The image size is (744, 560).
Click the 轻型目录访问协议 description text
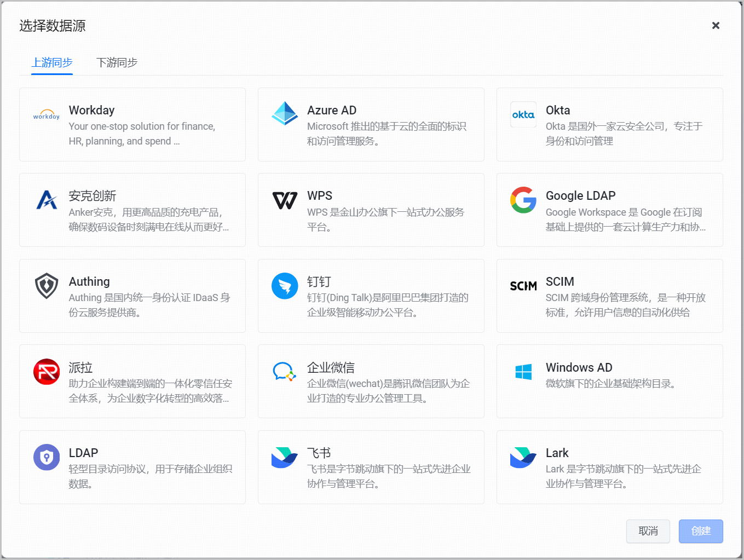151,476
